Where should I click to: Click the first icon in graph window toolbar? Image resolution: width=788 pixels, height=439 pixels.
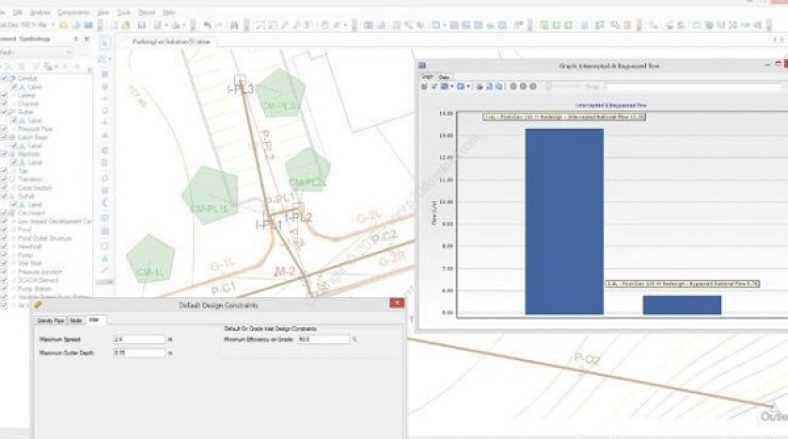424,86
